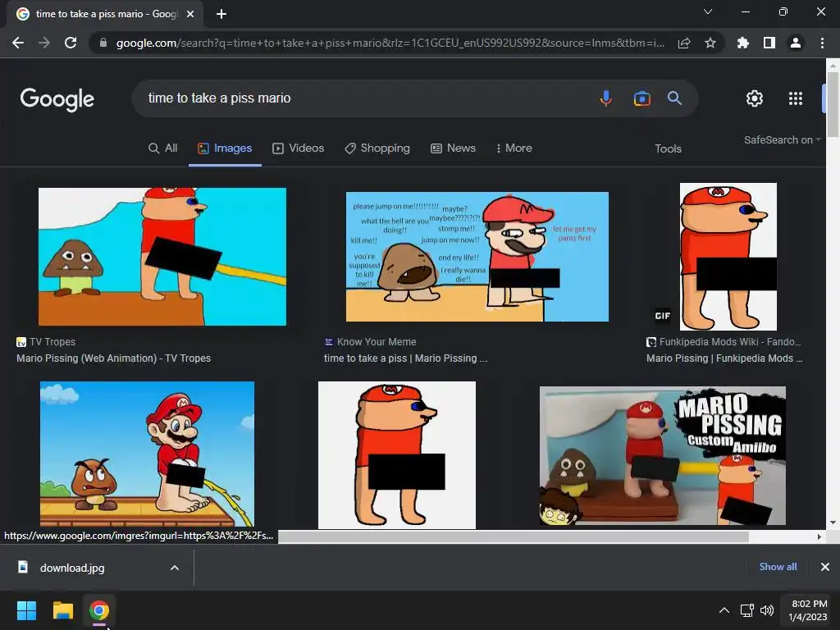Open the Know Your Meme image result
This screenshot has height=630, width=840.
click(477, 257)
